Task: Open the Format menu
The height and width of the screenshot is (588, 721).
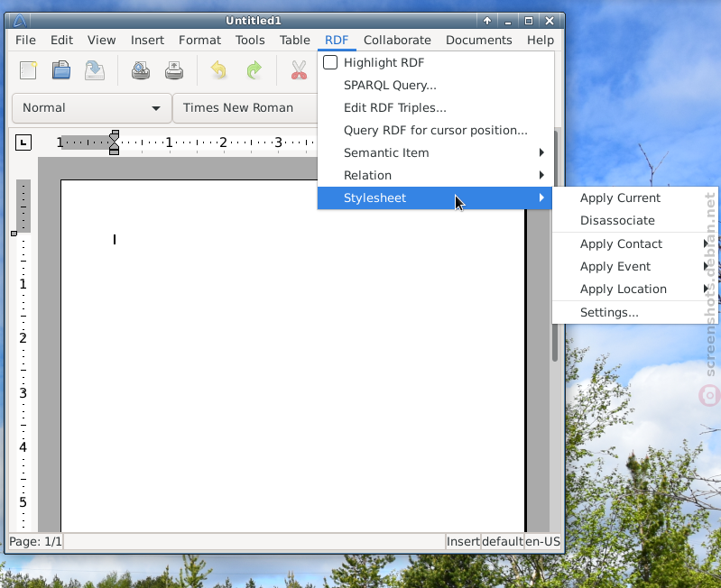Action: coord(199,40)
